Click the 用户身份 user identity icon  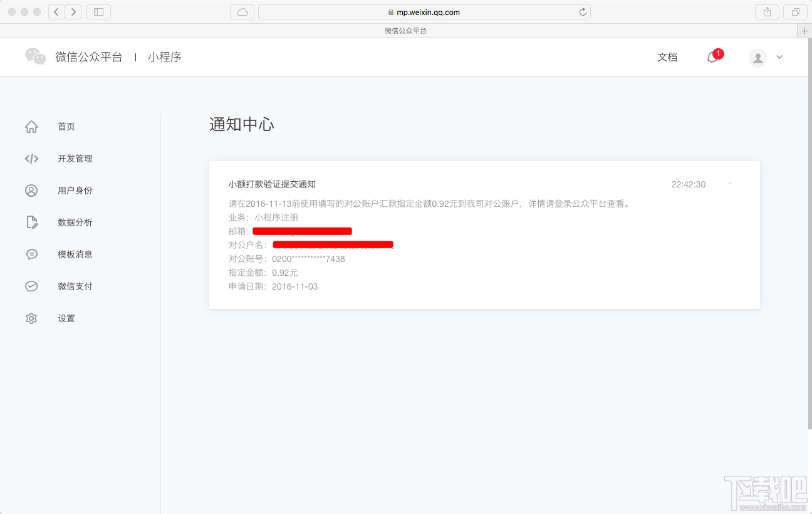tap(31, 190)
